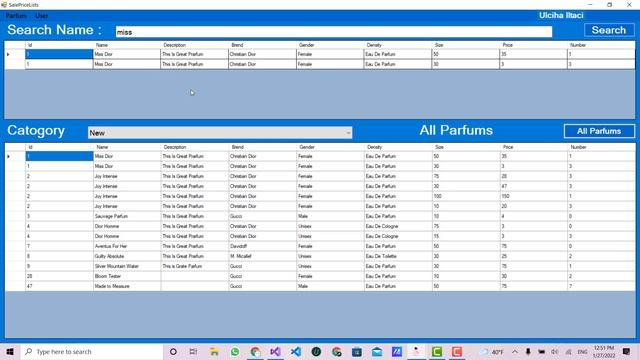
Task: Open Visual Studio Code from the taskbar
Action: point(296,351)
